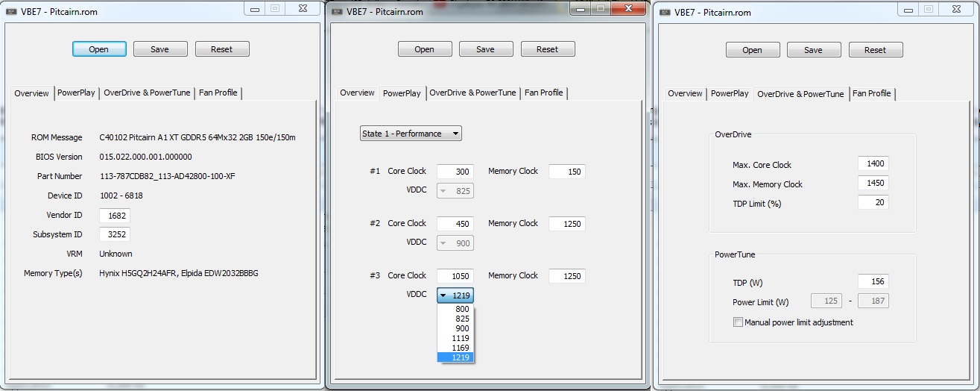Screen dimensions: 980x391
Task: Click Max. Core Clock field 1400
Action: coord(873,164)
